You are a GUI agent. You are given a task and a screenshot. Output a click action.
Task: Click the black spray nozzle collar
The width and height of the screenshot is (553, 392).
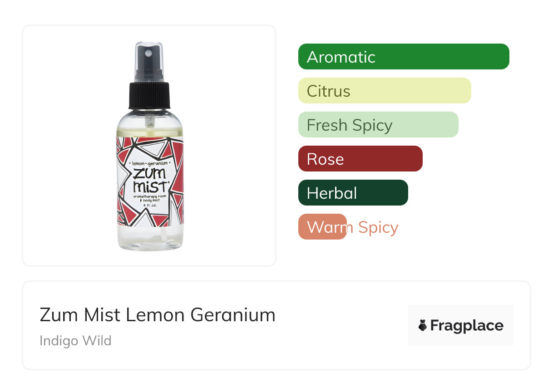149,96
